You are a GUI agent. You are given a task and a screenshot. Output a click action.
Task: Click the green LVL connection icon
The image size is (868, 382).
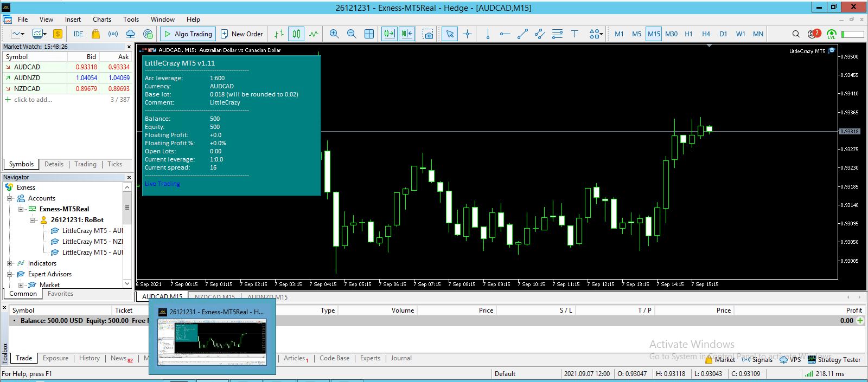coord(832,34)
